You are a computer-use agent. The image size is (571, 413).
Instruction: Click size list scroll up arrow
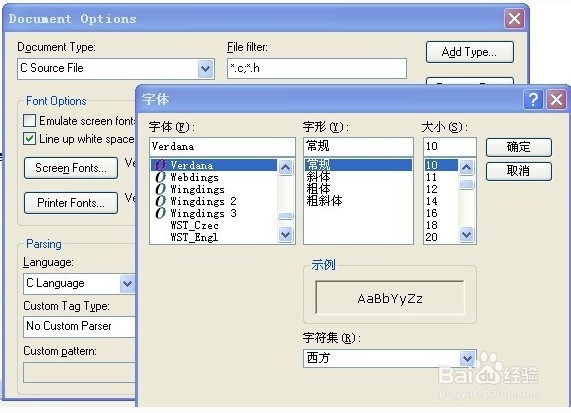466,167
